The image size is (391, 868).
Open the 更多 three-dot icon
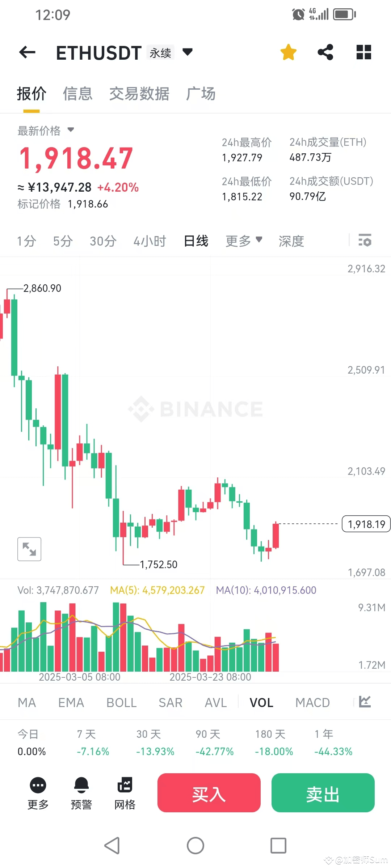38,786
